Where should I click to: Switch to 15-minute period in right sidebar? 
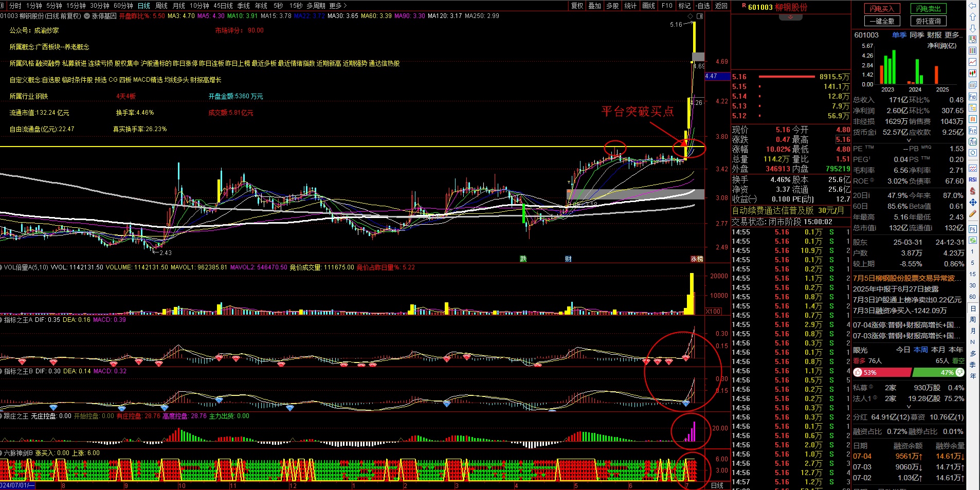[972, 274]
